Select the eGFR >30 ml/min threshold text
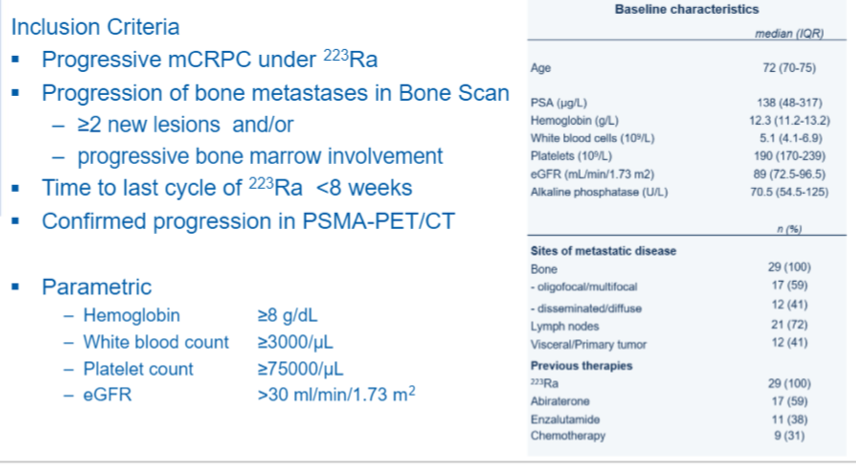This screenshot has height=470, width=856. point(336,394)
